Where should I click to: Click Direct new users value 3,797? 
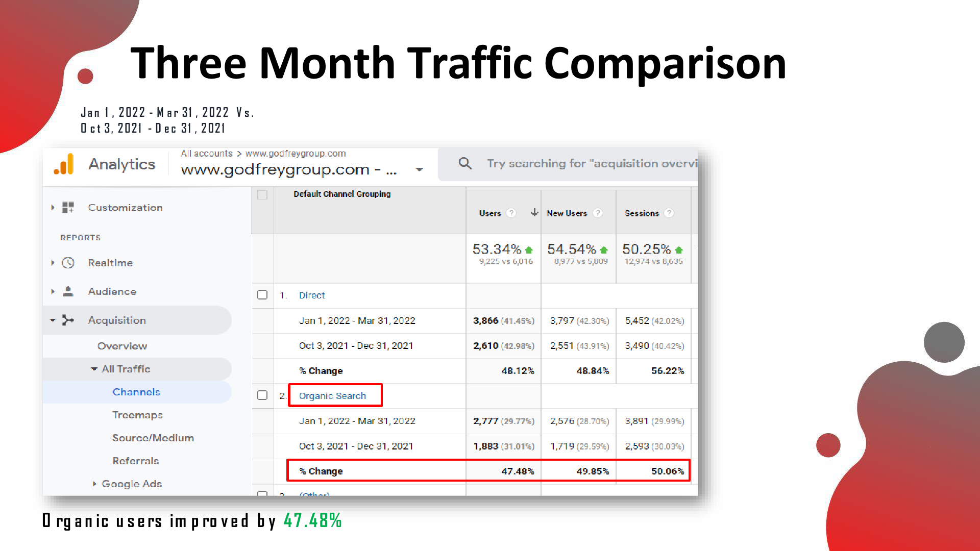point(562,321)
